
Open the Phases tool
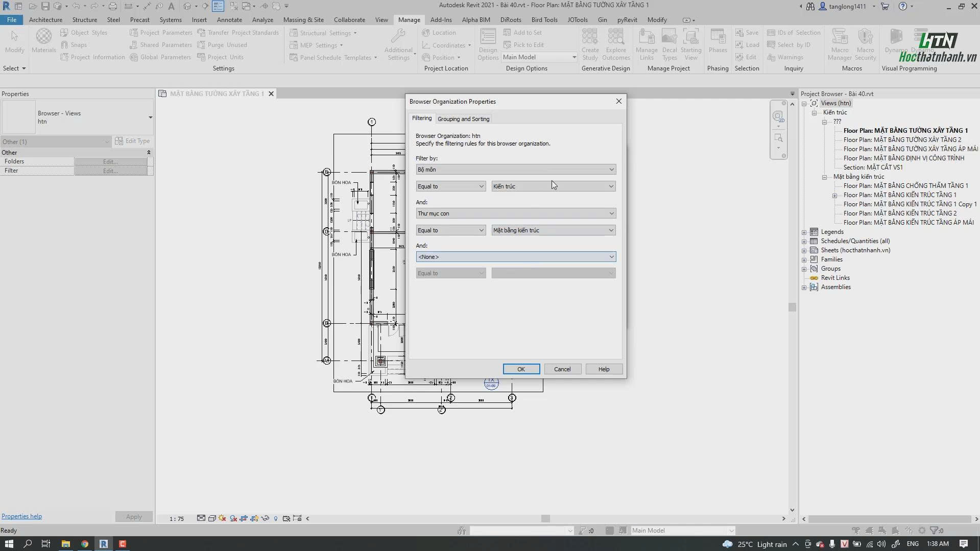[x=718, y=41]
